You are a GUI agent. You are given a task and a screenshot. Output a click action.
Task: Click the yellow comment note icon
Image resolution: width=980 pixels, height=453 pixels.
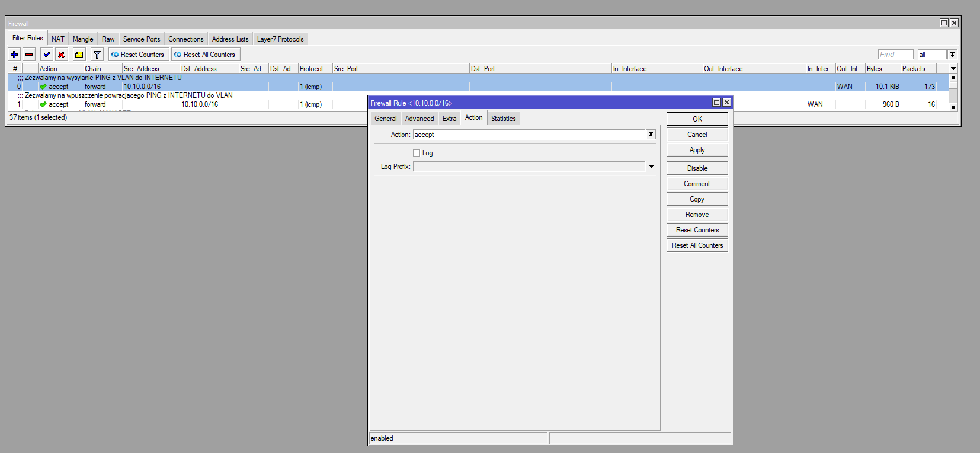click(79, 55)
